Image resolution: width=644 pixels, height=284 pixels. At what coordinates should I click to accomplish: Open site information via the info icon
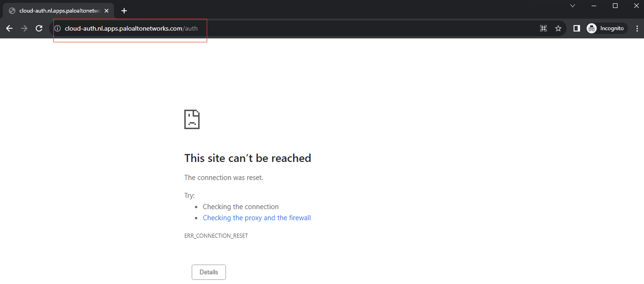[x=57, y=28]
